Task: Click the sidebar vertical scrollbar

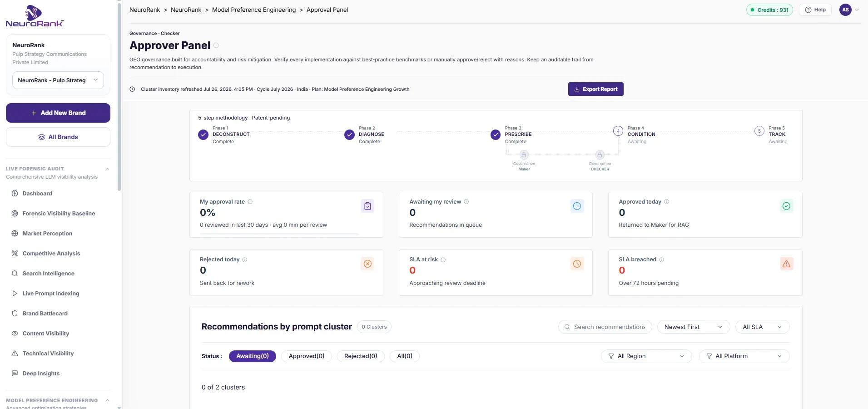Action: point(119,96)
